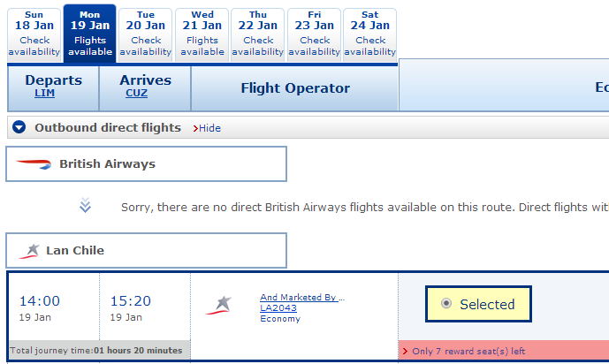Click the Hide link for outbound flights

point(209,128)
